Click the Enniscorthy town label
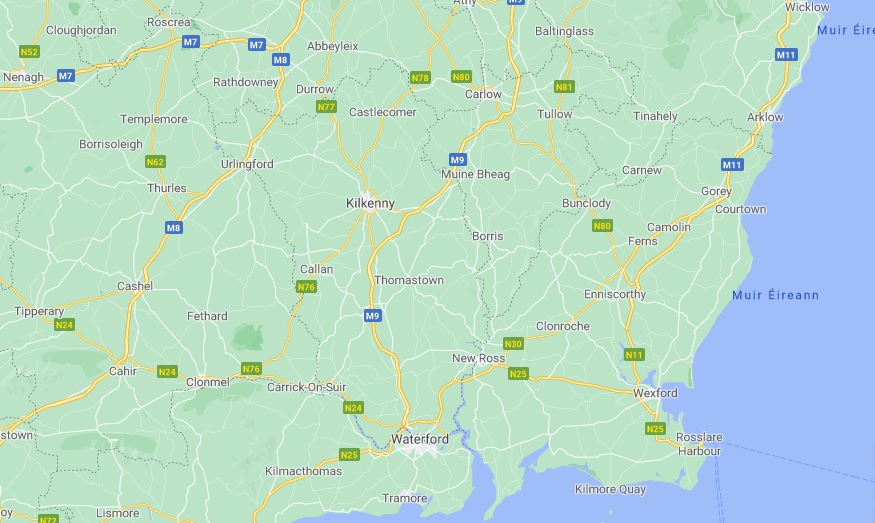 point(615,294)
